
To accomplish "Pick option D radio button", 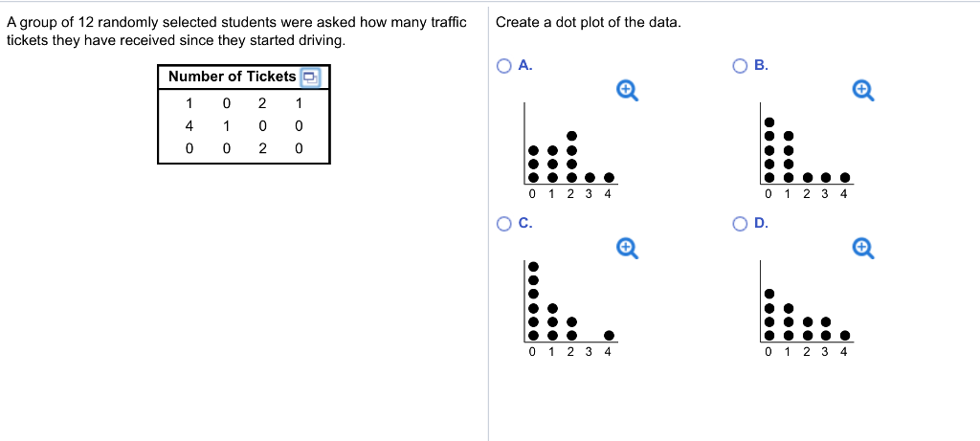I will [x=741, y=224].
